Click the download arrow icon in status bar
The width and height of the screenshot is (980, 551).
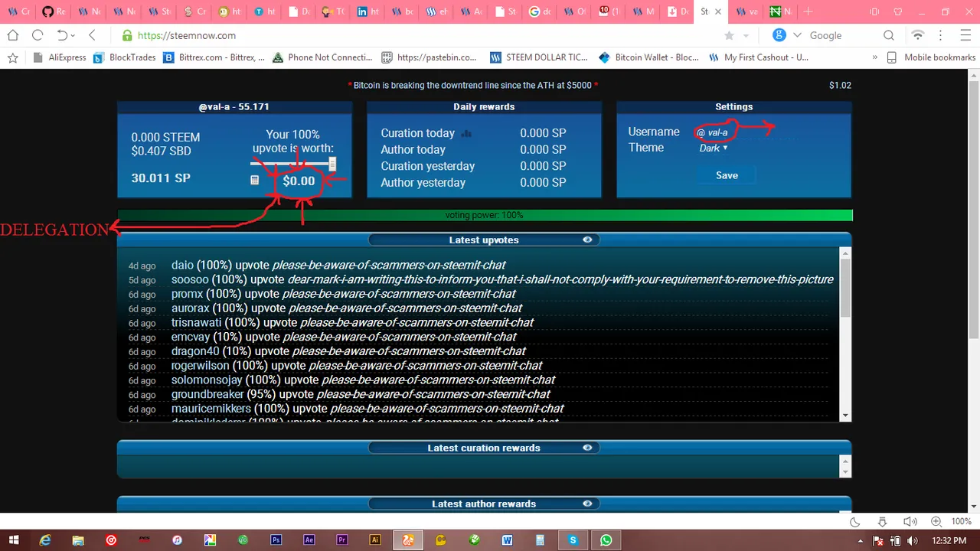pyautogui.click(x=882, y=521)
